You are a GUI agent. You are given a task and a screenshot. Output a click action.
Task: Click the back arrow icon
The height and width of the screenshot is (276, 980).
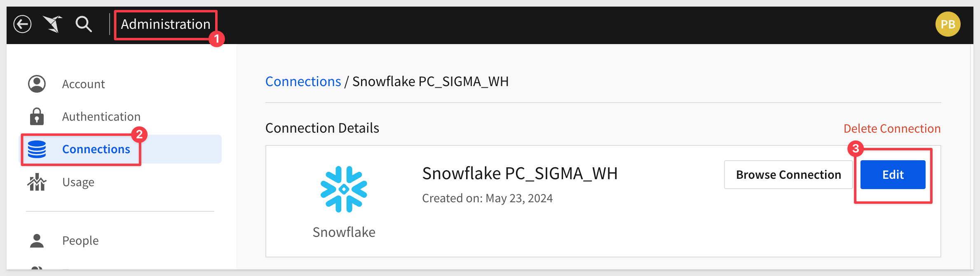22,24
